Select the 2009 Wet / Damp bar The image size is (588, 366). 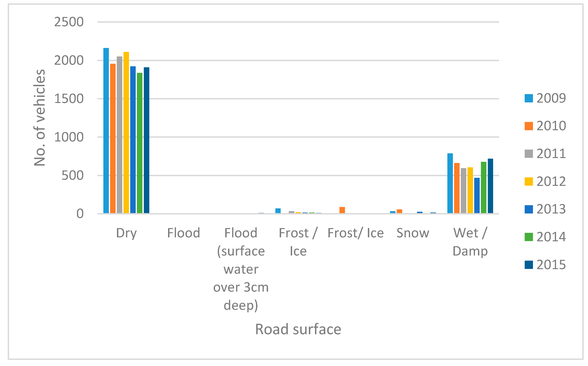click(450, 183)
